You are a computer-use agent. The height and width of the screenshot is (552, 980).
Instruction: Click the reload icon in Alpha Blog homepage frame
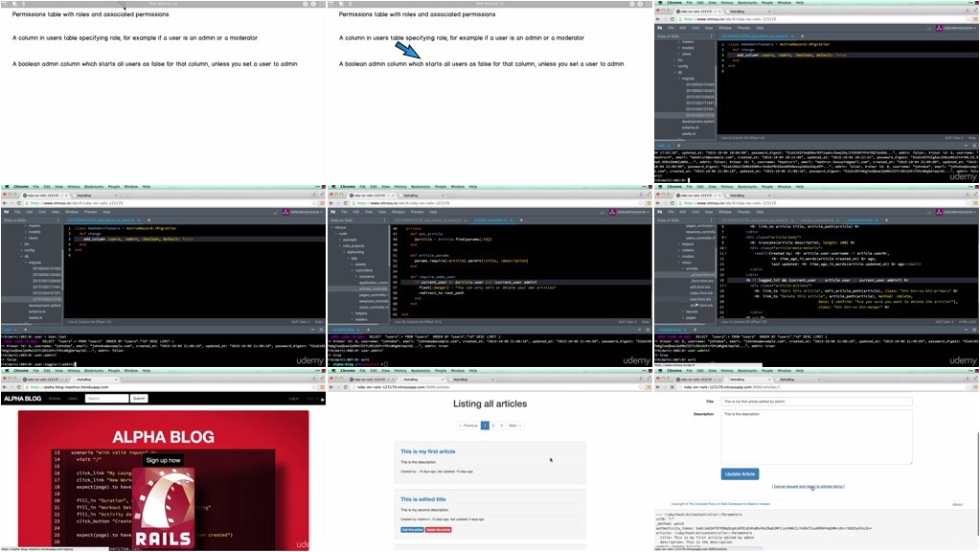click(x=19, y=387)
